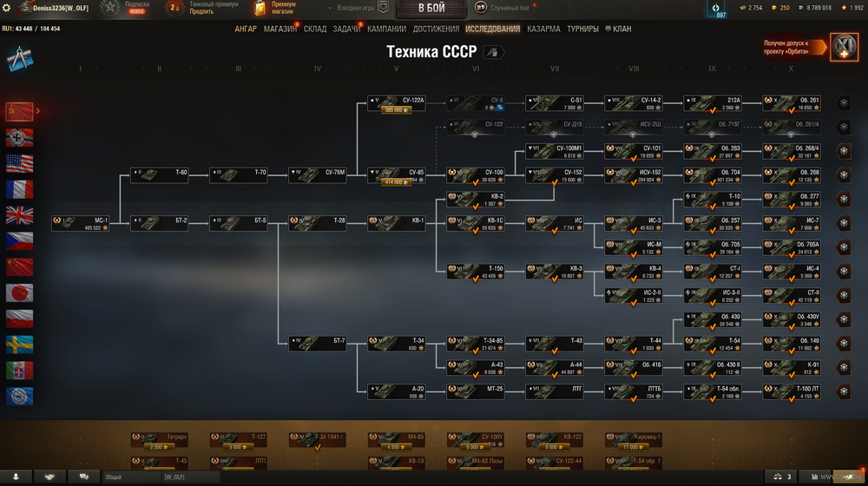Select the Poland nation flag
The image size is (868, 486).
19,319
